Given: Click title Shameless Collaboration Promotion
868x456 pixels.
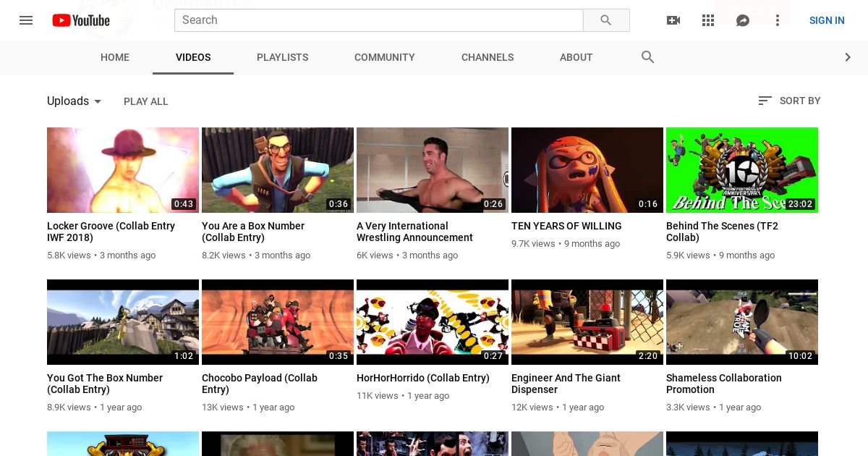Looking at the screenshot, I should coord(724,384).
